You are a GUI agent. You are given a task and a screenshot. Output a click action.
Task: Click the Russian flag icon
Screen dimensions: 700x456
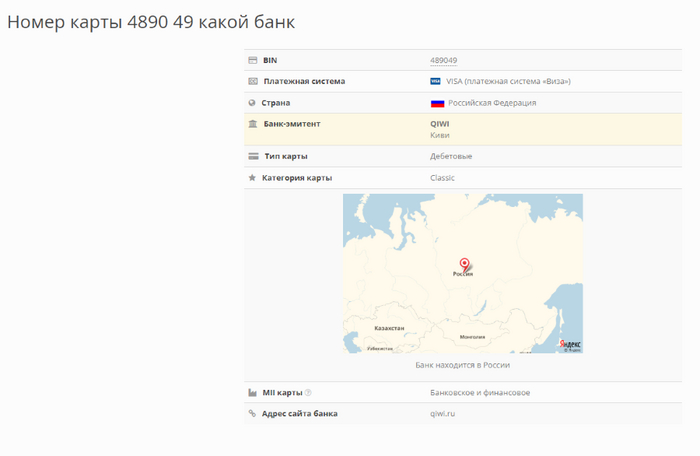pyautogui.click(x=437, y=103)
